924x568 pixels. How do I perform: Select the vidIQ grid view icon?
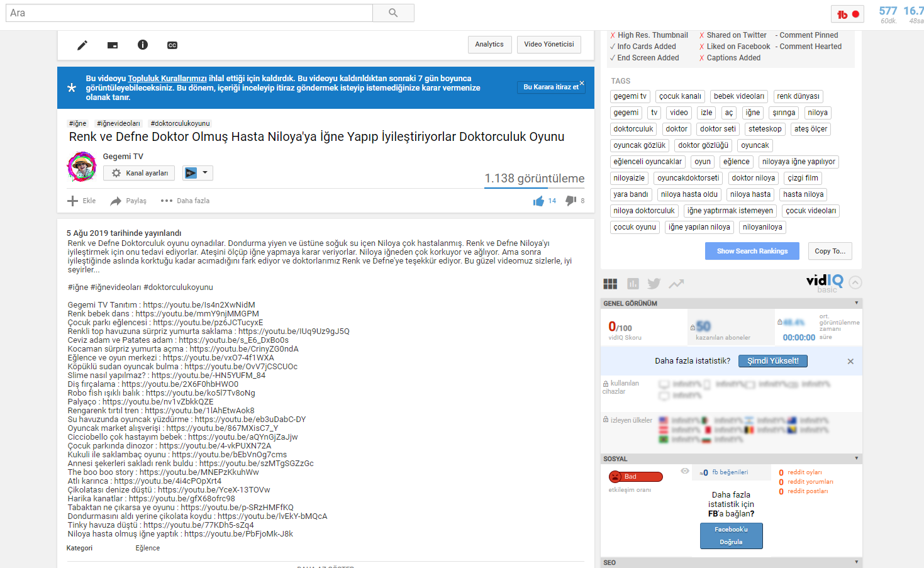point(610,284)
